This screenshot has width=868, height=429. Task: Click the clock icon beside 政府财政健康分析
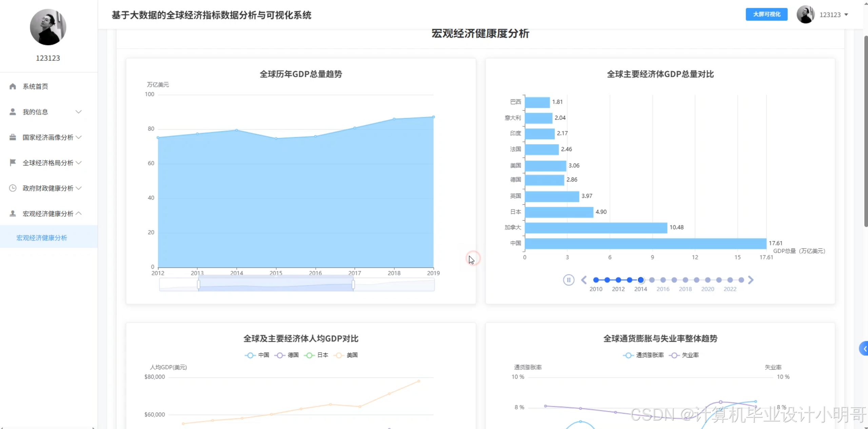click(x=13, y=188)
